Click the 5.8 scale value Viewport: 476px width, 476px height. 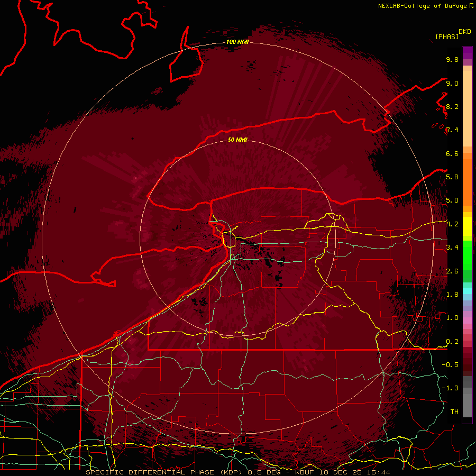(452, 177)
